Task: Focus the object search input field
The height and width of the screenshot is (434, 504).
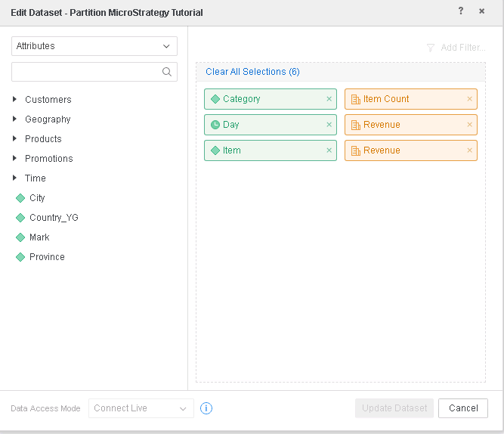Action: click(85, 73)
